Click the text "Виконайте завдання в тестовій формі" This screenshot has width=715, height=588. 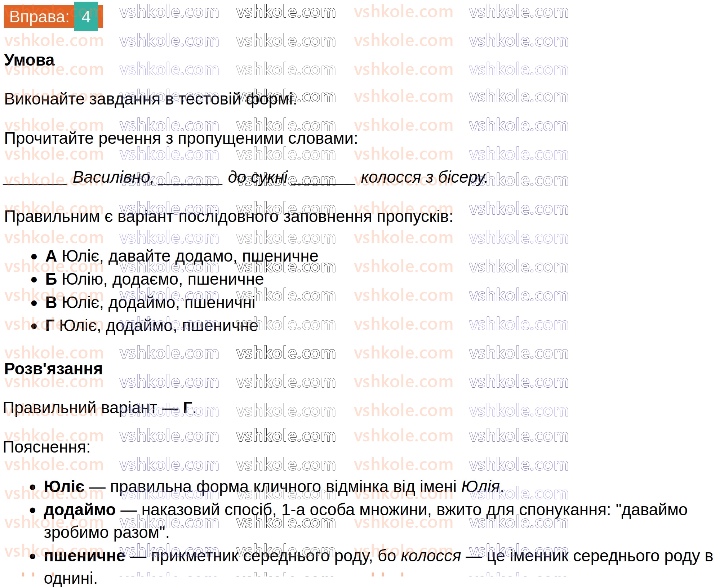pyautogui.click(x=150, y=99)
